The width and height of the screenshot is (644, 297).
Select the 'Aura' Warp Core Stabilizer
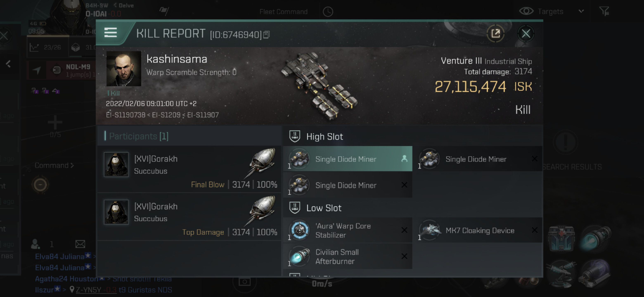[x=348, y=230]
